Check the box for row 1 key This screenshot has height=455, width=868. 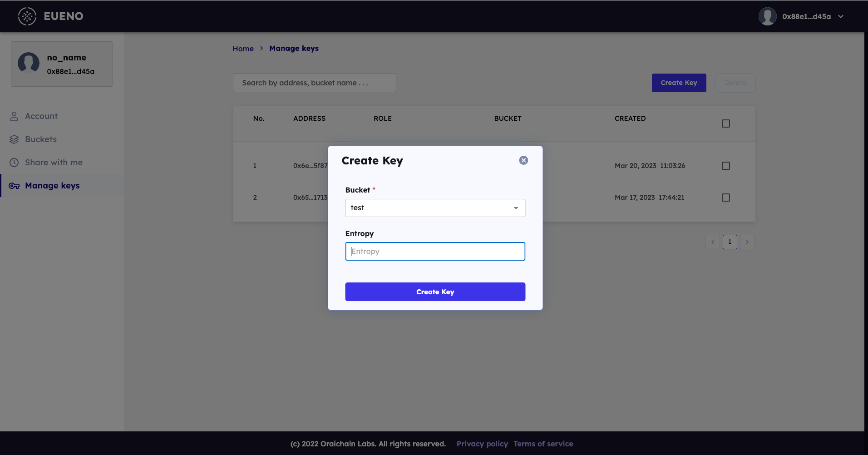pos(725,166)
